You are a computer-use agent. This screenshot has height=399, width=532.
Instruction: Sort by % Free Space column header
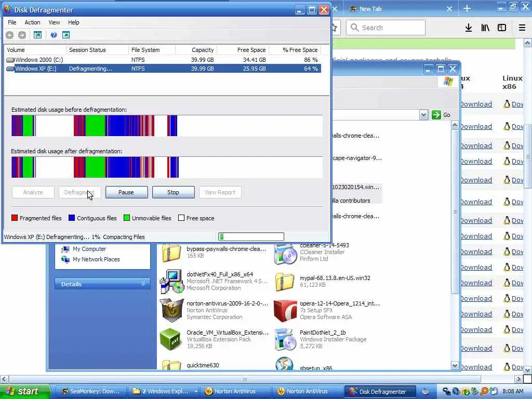click(x=295, y=50)
